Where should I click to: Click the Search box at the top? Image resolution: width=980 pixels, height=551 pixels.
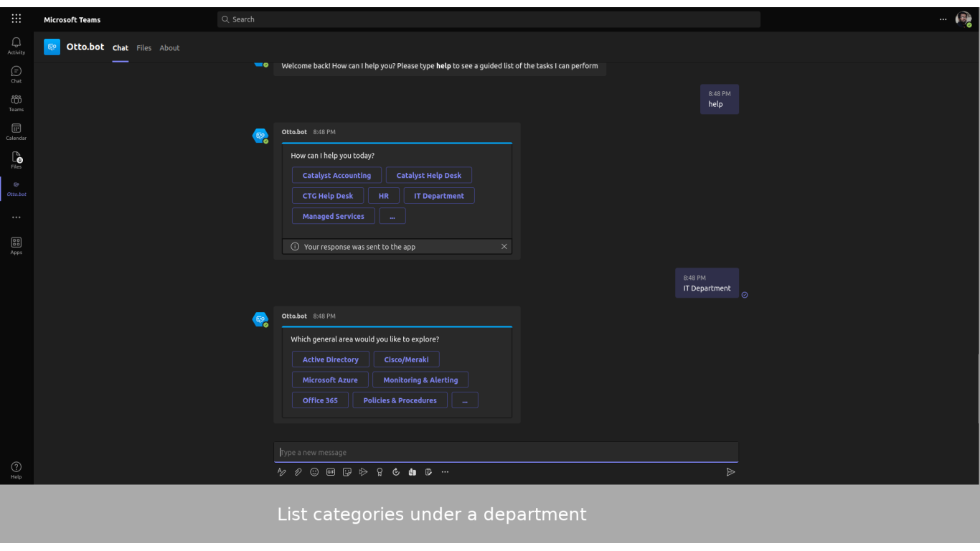pos(489,19)
